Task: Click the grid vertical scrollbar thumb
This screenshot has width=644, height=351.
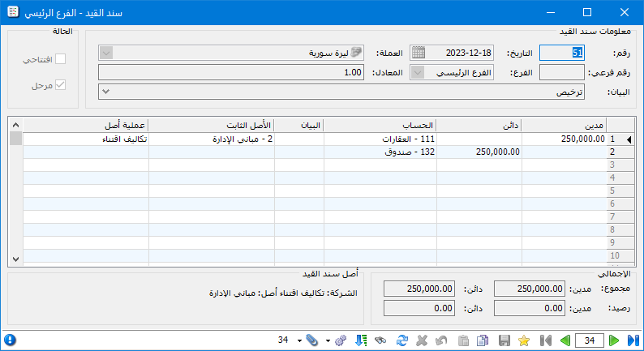Action: click(x=15, y=138)
